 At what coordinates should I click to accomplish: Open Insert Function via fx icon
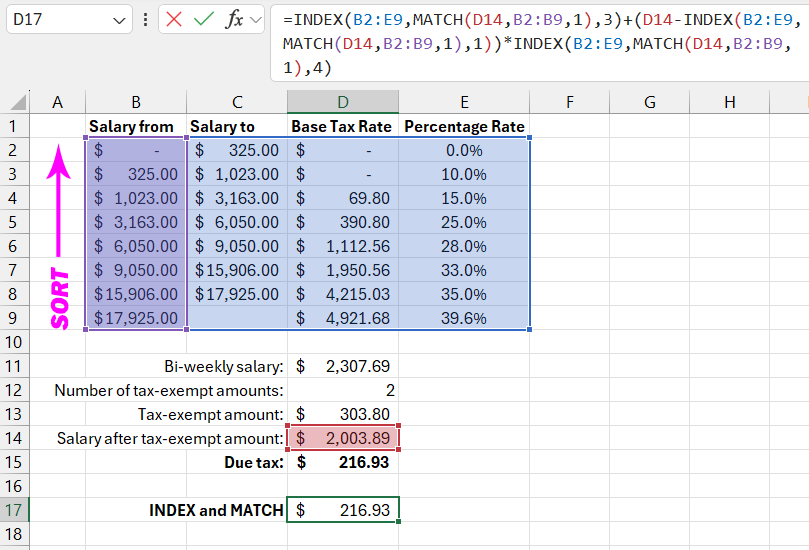(x=234, y=20)
